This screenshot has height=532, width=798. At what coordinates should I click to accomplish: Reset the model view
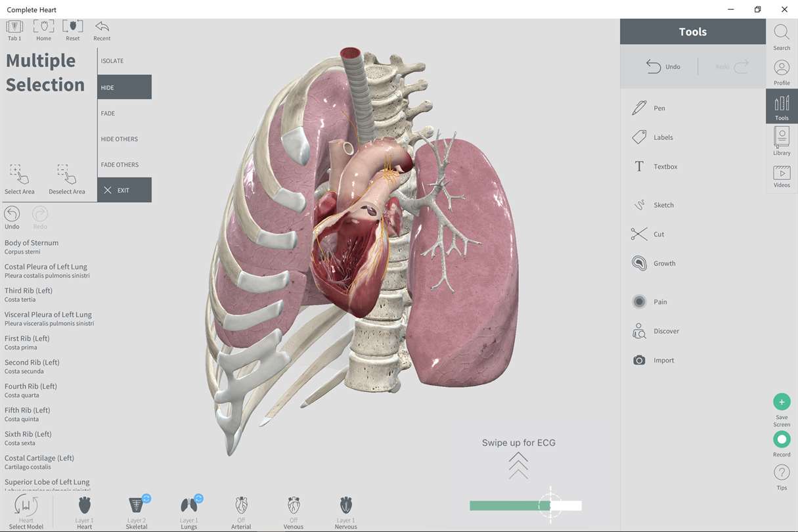click(x=73, y=30)
